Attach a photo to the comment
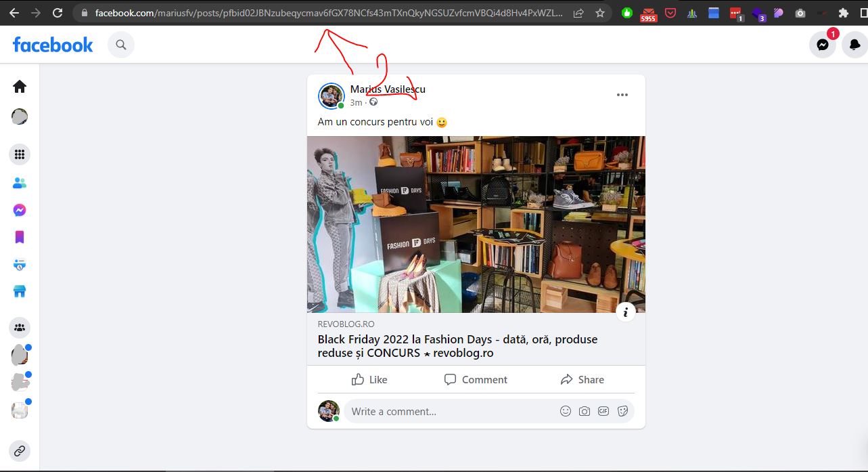Viewport: 868px width, 472px height. pos(585,411)
